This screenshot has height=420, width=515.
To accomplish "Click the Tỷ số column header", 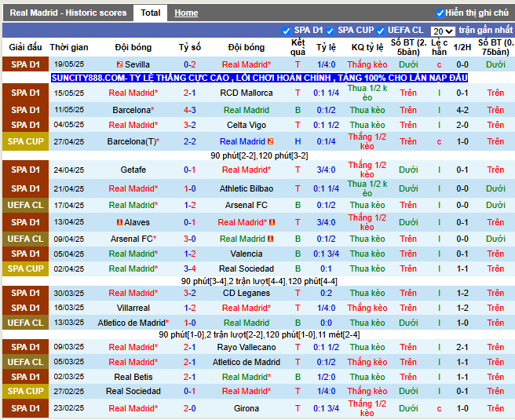I will click(190, 47).
